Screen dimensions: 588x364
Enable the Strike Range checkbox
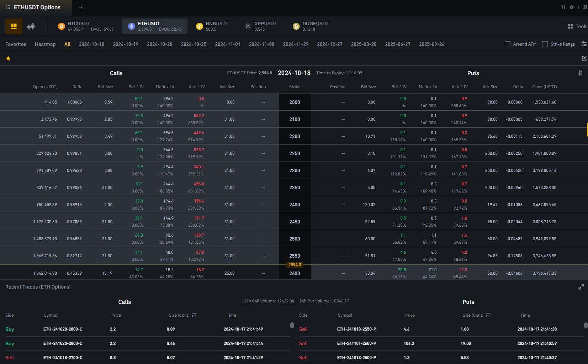(x=545, y=44)
